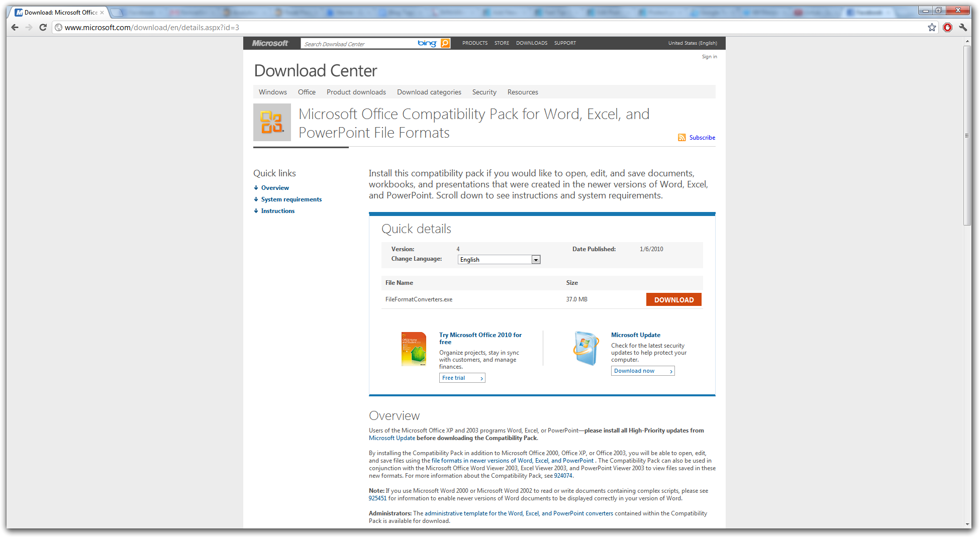The width and height of the screenshot is (980, 538).
Task: Click the Office Compatibility Pack product icon
Action: [272, 122]
